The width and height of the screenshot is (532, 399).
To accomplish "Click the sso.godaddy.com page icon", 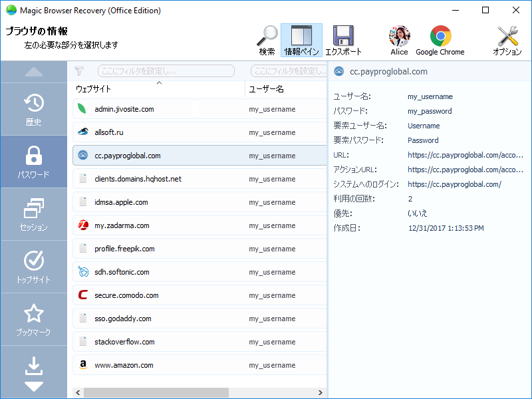I will pyautogui.click(x=82, y=319).
